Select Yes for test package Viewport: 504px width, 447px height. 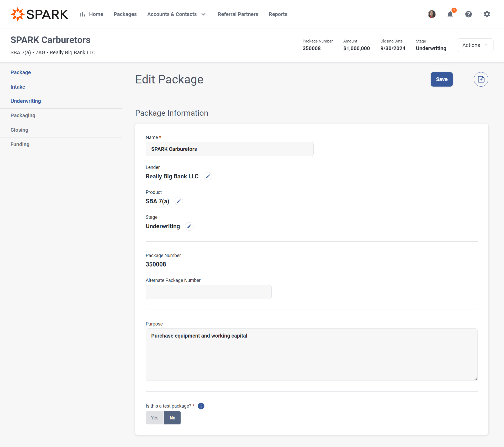155,418
